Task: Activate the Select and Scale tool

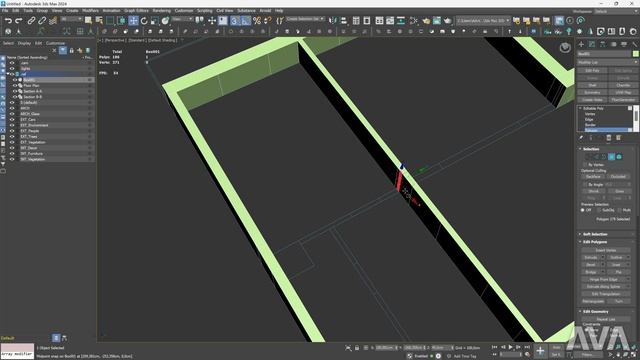Action: (x=155, y=20)
